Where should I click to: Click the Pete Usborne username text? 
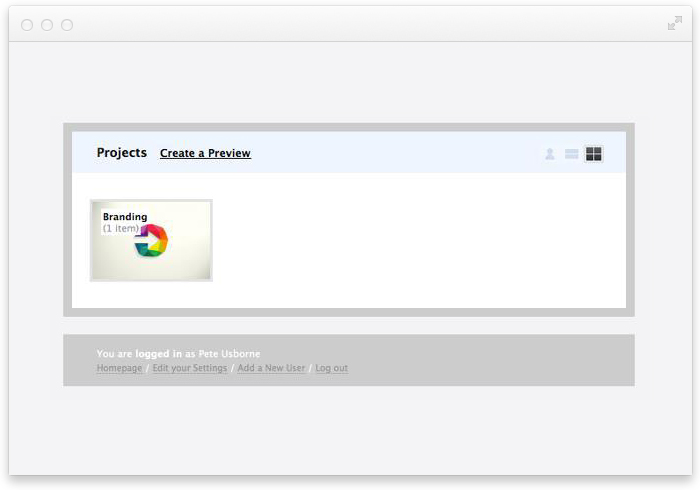(229, 354)
